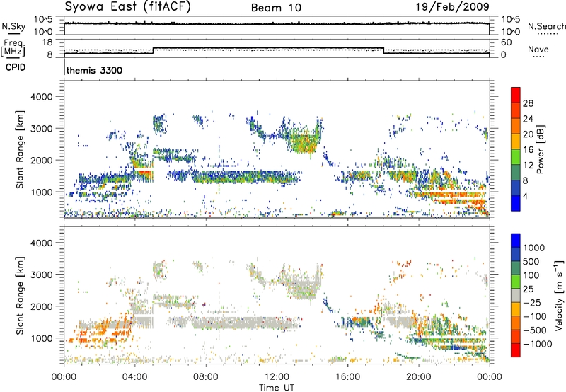This screenshot has width=566, height=392.
Task: Pick red top segment of Power color bar
Action: tap(516, 95)
